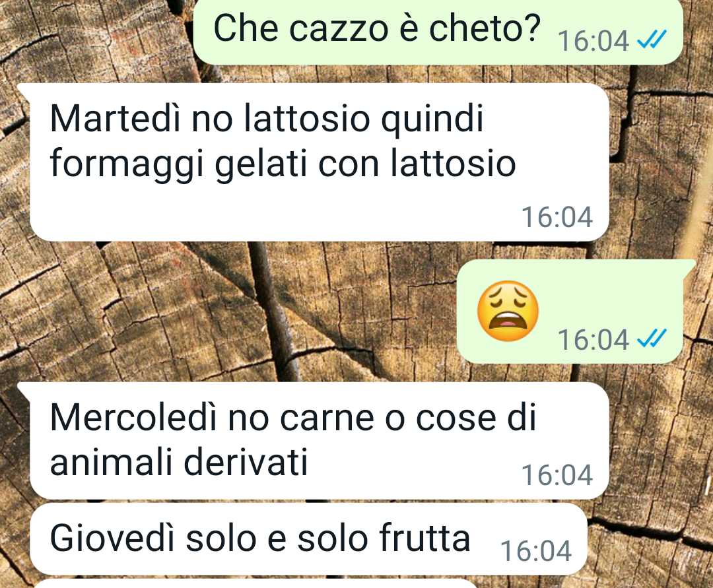Image resolution: width=713 pixels, height=588 pixels.
Task: Tap the weary face emoji
Action: click(x=508, y=311)
